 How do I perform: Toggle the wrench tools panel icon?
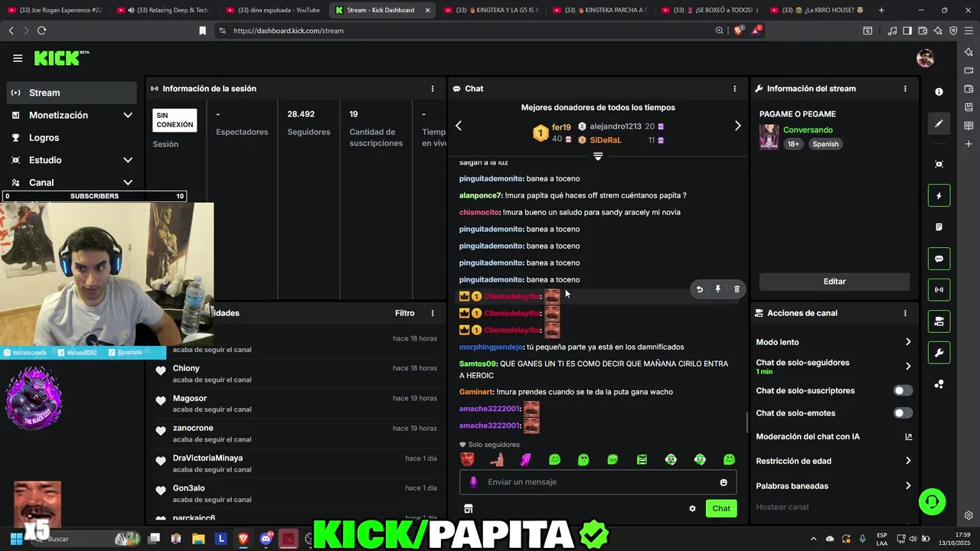939,353
